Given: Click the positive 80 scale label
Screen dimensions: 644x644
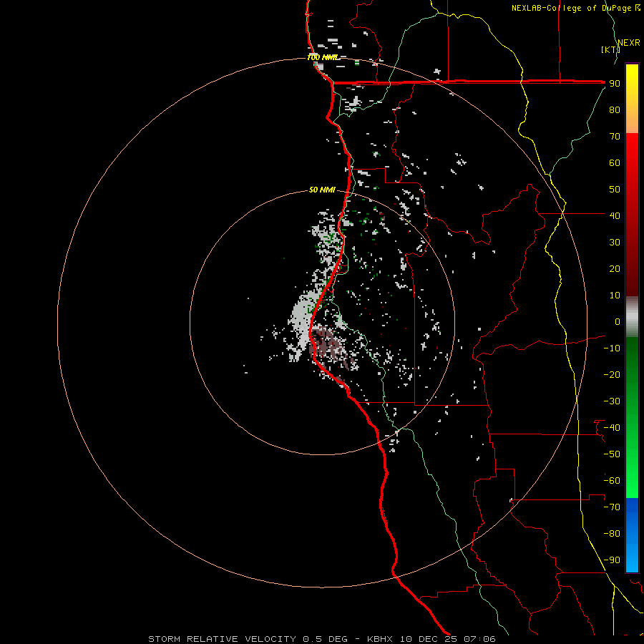Looking at the screenshot, I should click(615, 109).
